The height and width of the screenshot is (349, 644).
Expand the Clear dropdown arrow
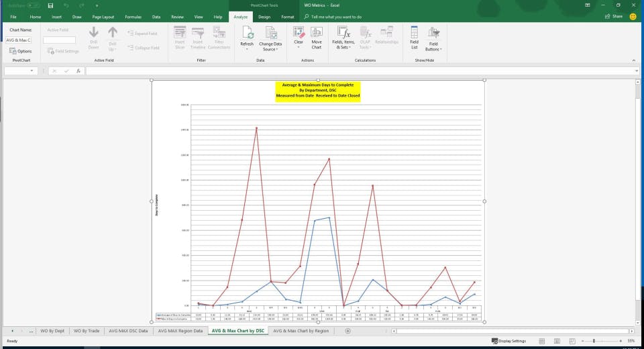tap(299, 47)
